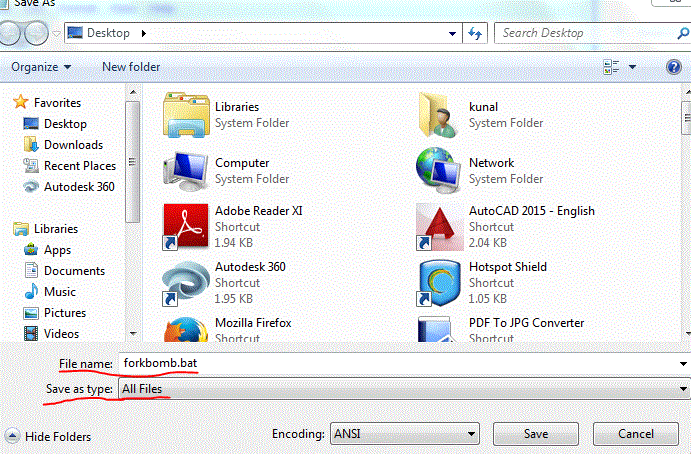Click the Favorites star icon
Screen dimensions: 691x454
click(20, 102)
